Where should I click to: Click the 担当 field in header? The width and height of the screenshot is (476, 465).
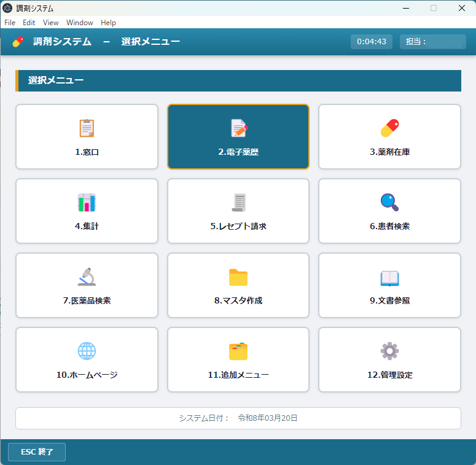(x=432, y=42)
